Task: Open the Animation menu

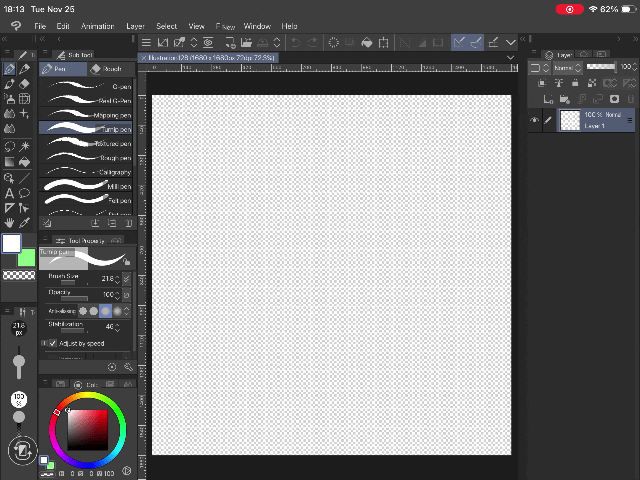Action: 97,26
